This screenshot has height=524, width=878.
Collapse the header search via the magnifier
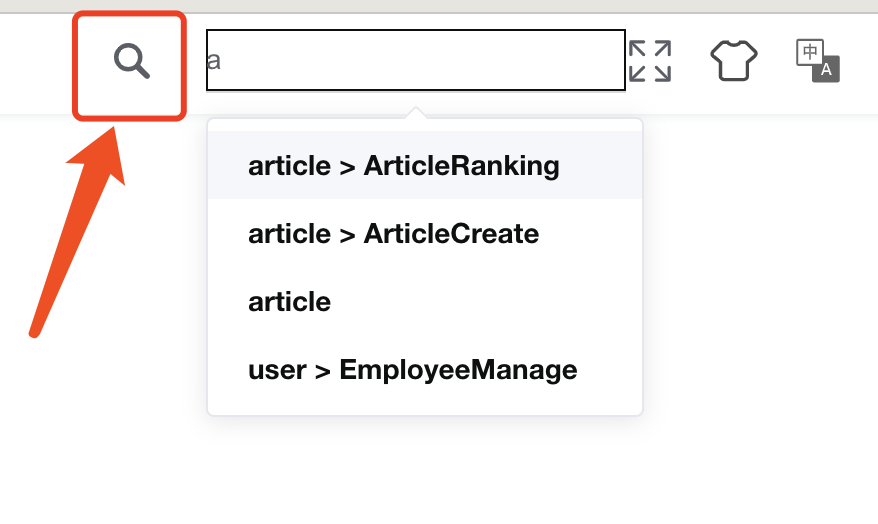click(131, 62)
